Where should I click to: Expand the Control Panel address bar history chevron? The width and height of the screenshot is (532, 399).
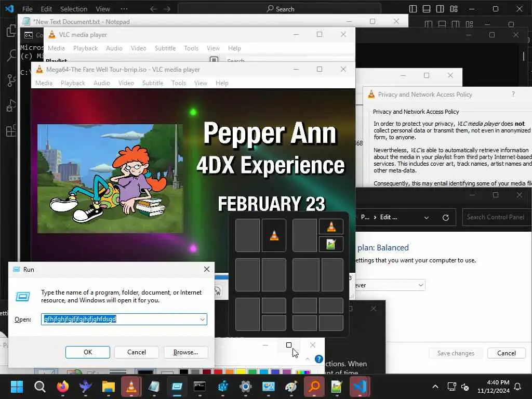427,218
